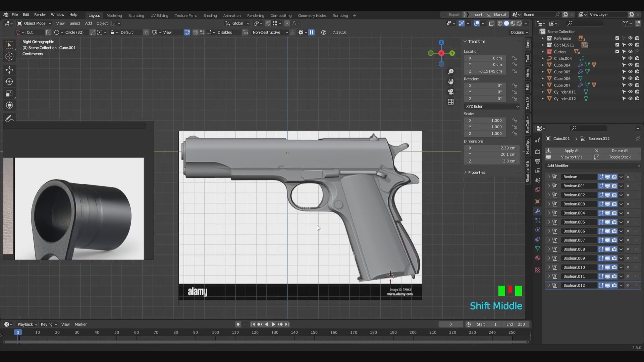Open the Modifier Properties wrench tab
Viewport: 644px width, 362px height.
[x=538, y=211]
